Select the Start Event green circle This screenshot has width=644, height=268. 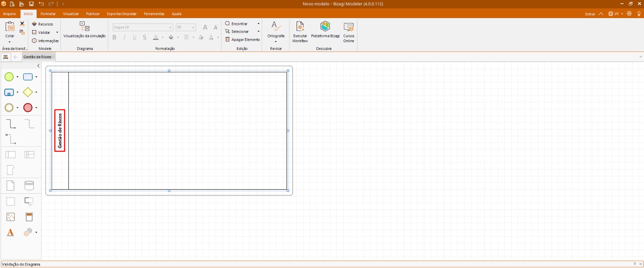pos(9,77)
